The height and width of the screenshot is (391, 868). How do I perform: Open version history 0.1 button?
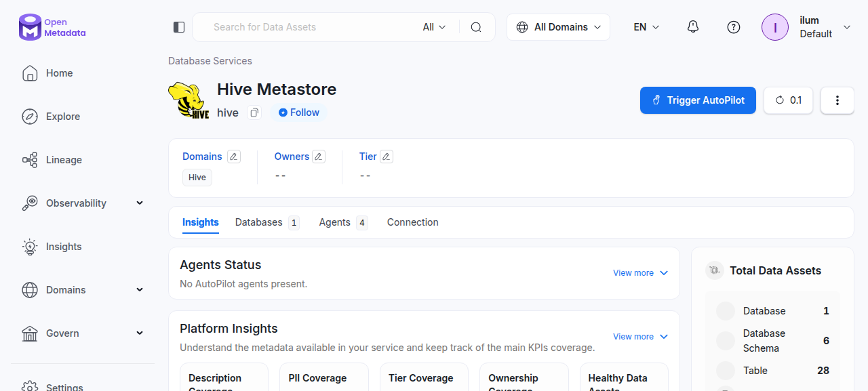tap(789, 100)
